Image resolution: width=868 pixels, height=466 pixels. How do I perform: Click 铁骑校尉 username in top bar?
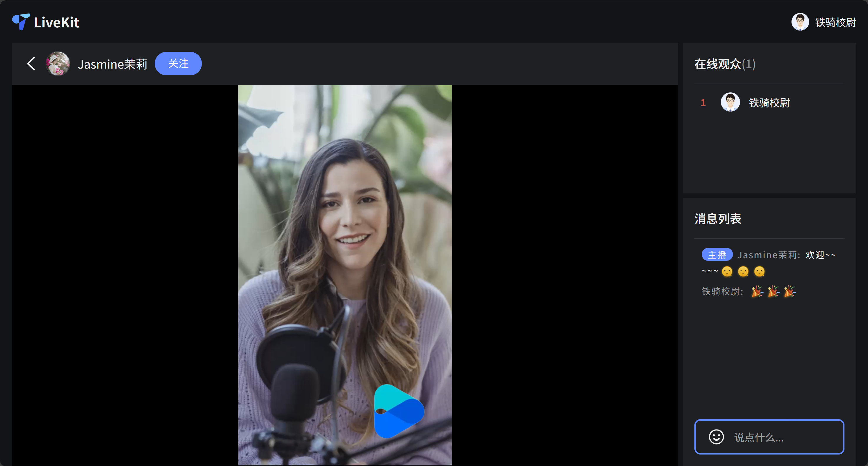coord(835,23)
